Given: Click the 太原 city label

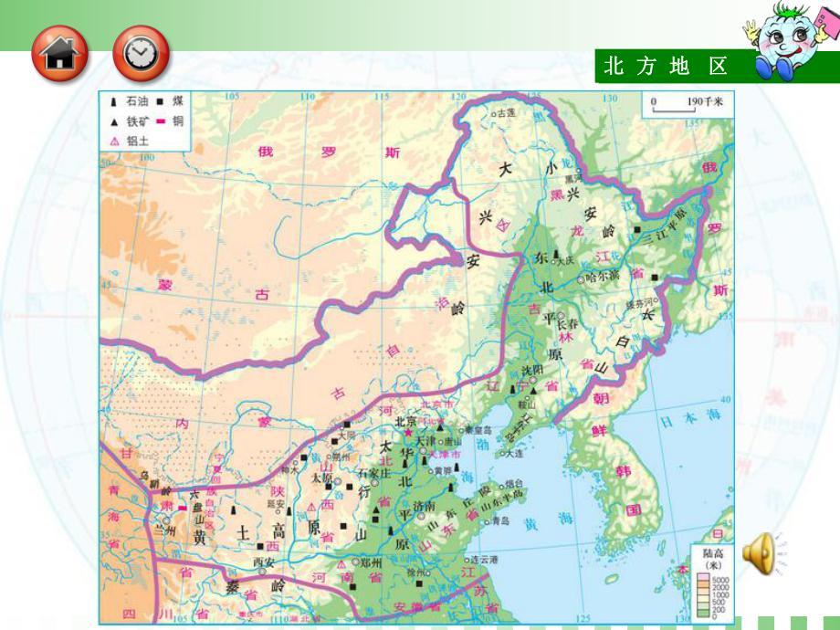Looking at the screenshot, I should [322, 477].
